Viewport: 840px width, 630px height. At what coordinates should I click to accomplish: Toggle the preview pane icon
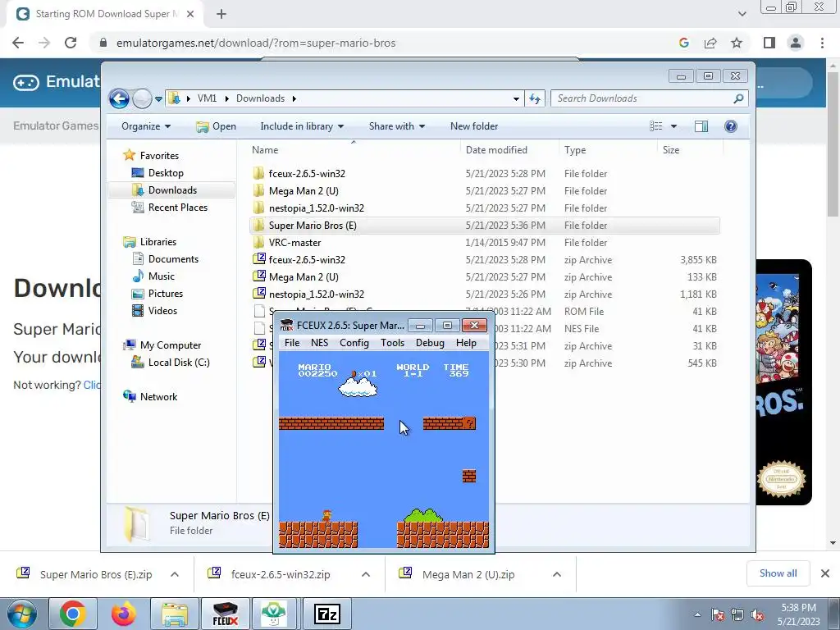(701, 126)
